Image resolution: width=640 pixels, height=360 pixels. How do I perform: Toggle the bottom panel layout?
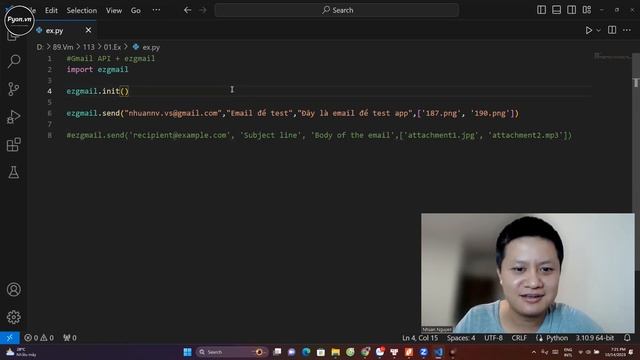(x=556, y=10)
